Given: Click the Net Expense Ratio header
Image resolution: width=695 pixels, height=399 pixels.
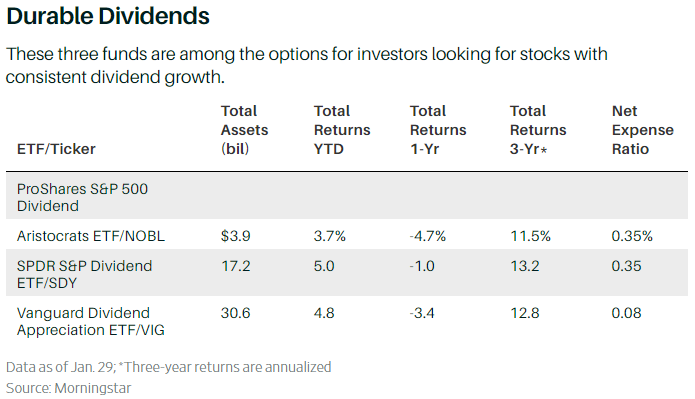Looking at the screenshot, I should [642, 130].
